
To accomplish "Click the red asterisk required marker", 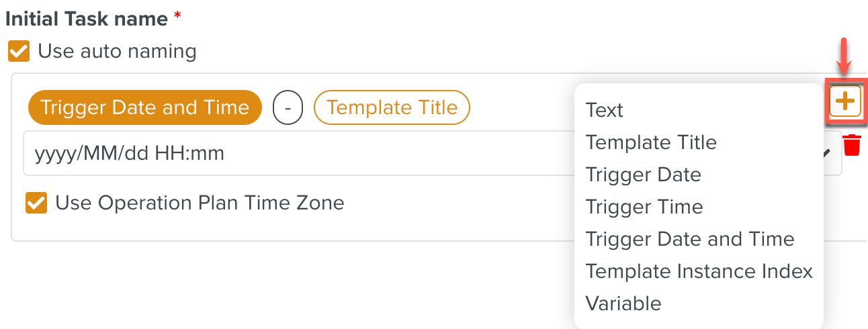I will pyautogui.click(x=177, y=16).
